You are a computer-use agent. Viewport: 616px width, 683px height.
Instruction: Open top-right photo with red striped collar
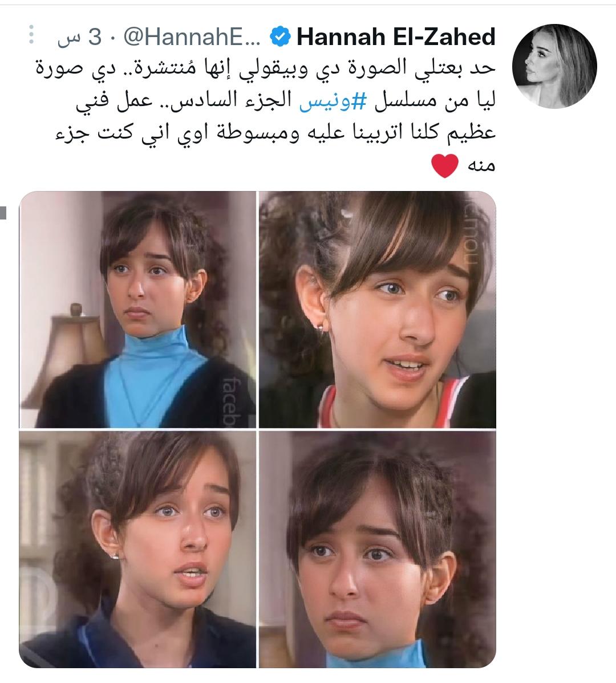(377, 309)
